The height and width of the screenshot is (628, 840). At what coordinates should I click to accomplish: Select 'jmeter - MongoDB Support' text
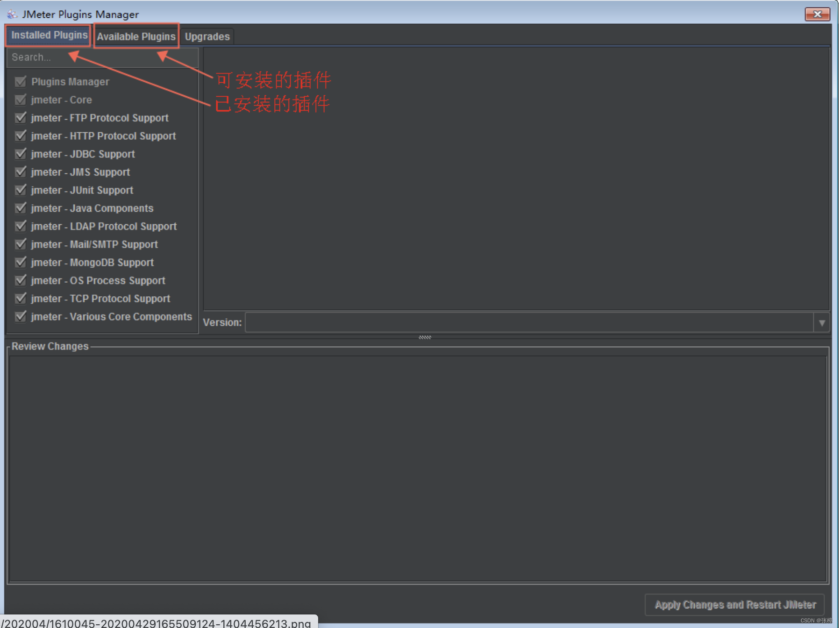pyautogui.click(x=92, y=263)
